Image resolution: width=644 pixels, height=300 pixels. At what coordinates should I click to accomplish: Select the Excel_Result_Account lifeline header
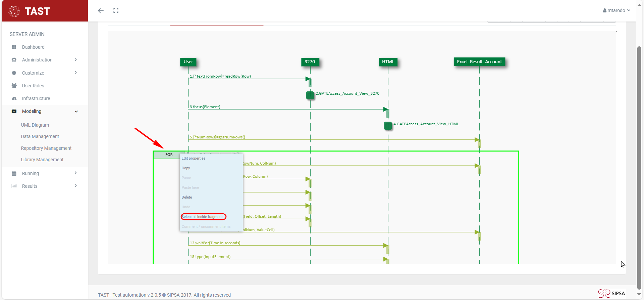479,62
